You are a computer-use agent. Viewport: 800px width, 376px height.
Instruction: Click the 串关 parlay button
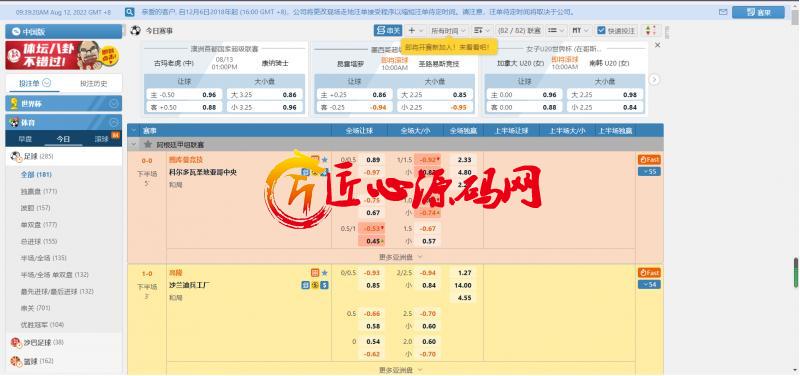(x=388, y=31)
